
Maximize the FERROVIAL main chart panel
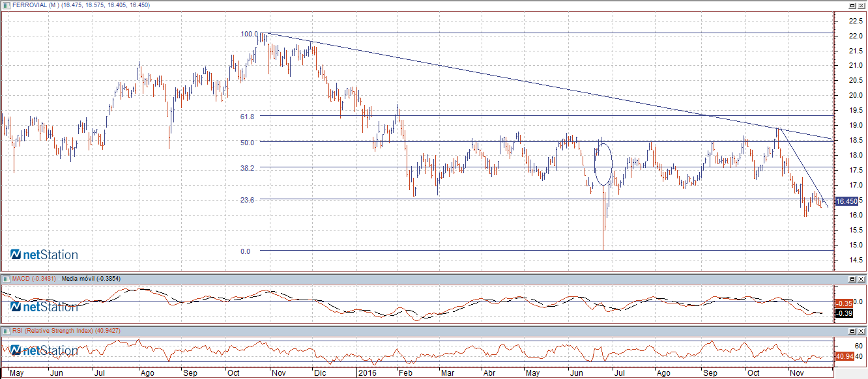(x=852, y=5)
